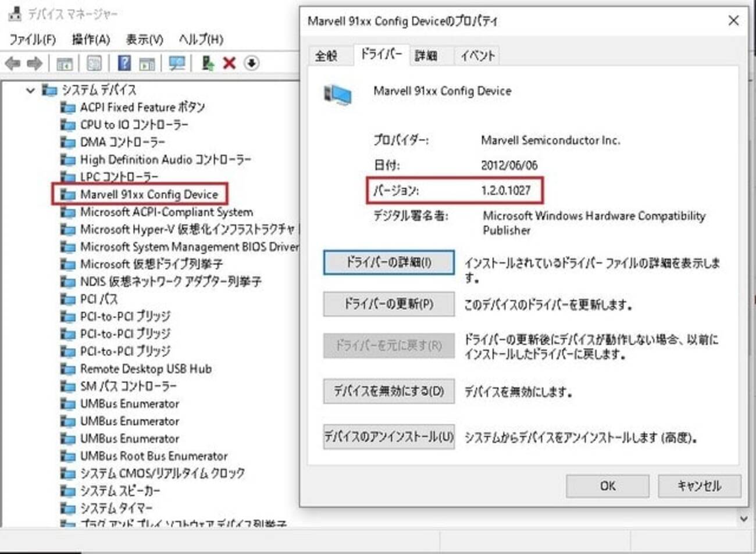This screenshot has height=554, width=756.
Task: Click the Device Manager title bar app icon
Action: click(15, 14)
